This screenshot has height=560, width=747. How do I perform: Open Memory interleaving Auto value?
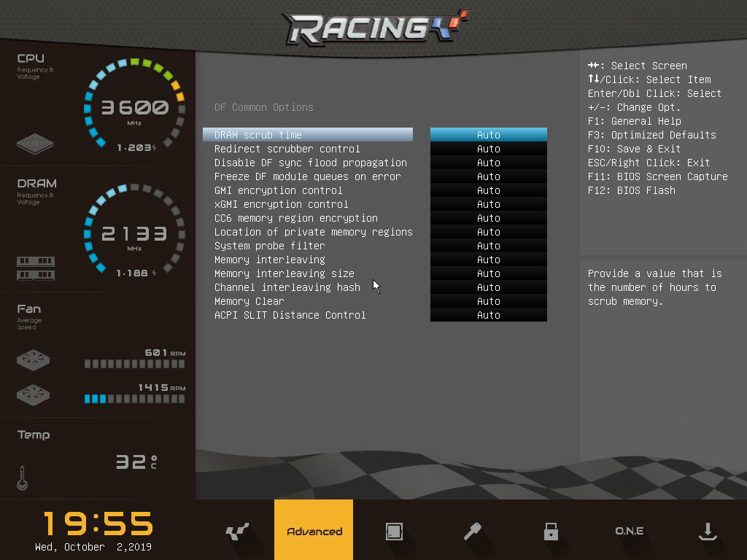click(x=488, y=259)
